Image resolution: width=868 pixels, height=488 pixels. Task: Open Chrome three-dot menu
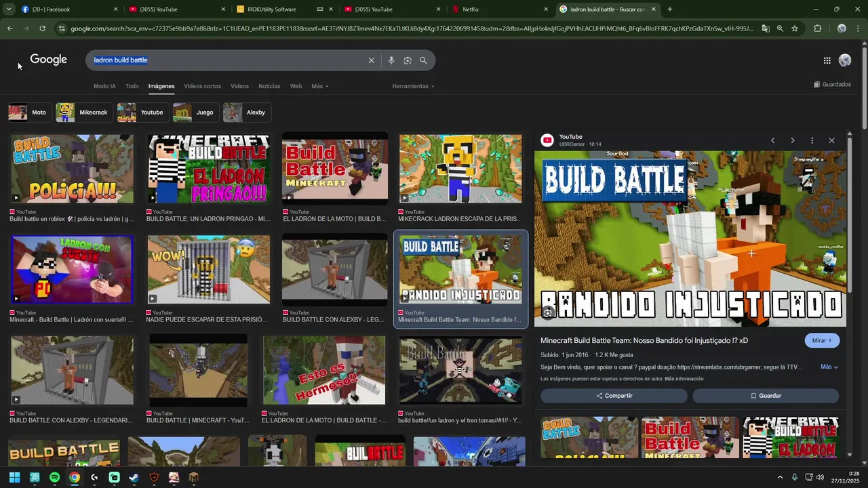click(x=859, y=28)
